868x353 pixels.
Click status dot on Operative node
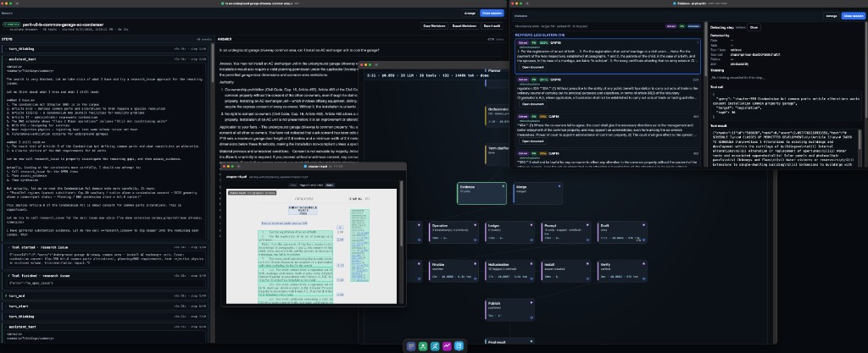[475, 225]
